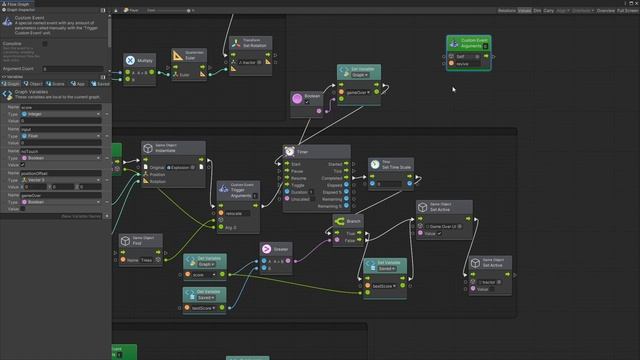Click the Multiply node's X icon
The height and width of the screenshot is (360, 640).
tap(130, 60)
